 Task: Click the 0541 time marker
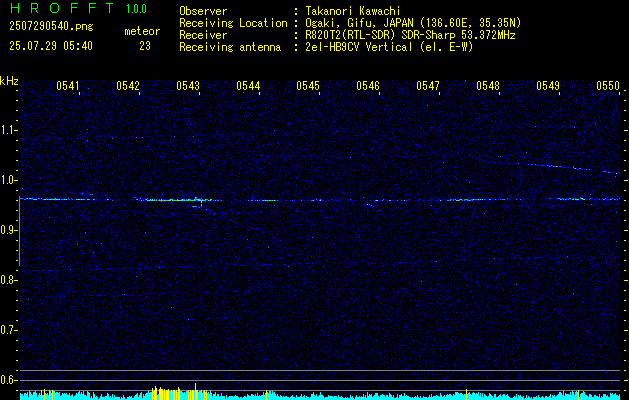(x=68, y=86)
